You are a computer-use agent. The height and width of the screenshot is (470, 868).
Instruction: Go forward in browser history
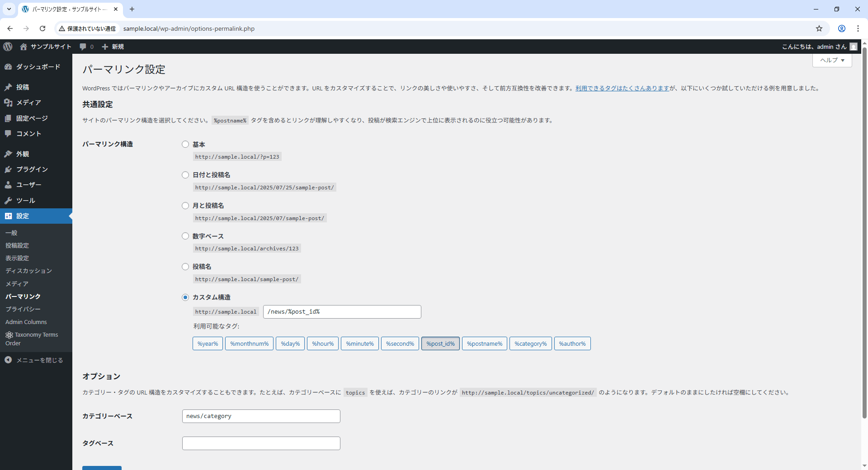pyautogui.click(x=26, y=28)
